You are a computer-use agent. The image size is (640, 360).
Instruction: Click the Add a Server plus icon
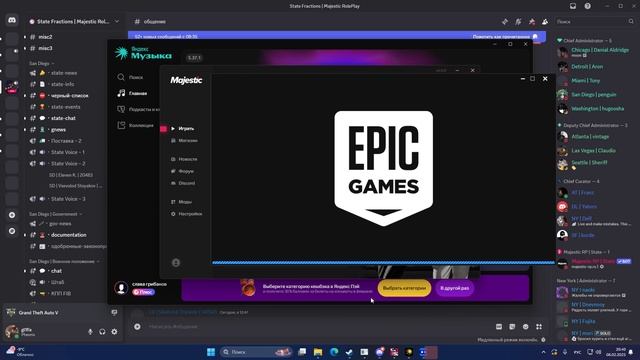[12, 215]
